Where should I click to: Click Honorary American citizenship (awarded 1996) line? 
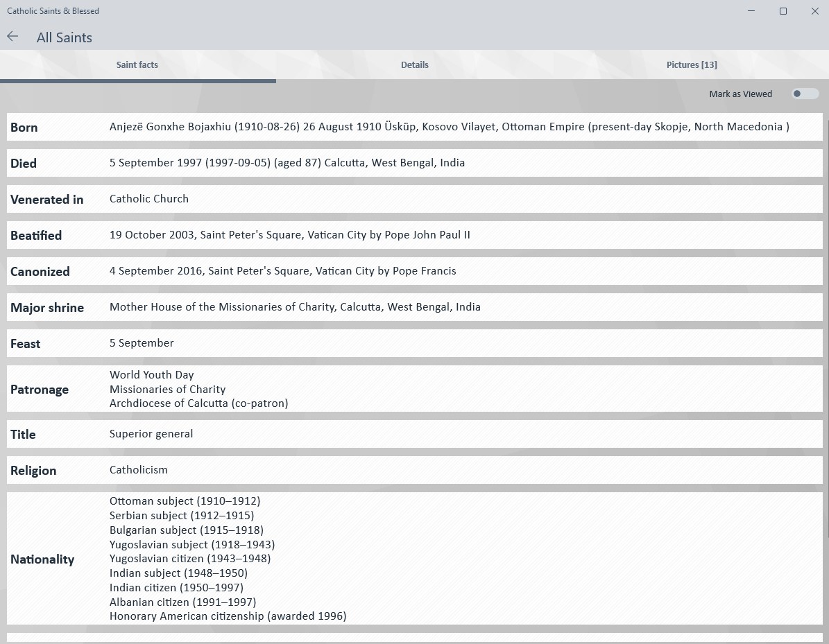[x=228, y=616]
